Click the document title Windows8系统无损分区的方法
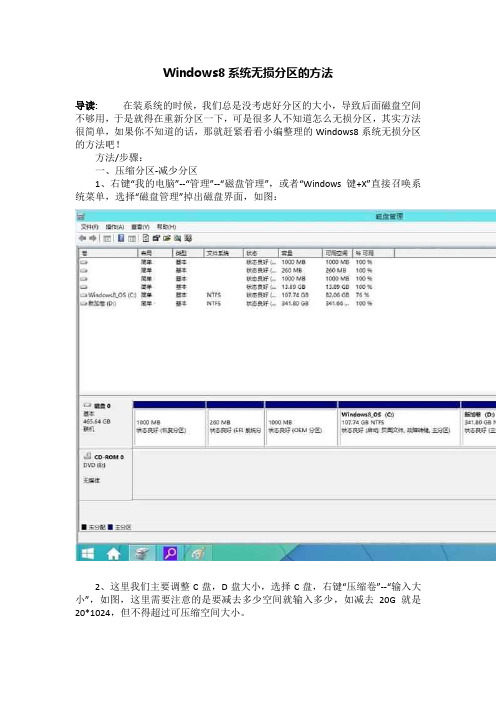Viewport: 496px width, 702px height. tap(248, 73)
